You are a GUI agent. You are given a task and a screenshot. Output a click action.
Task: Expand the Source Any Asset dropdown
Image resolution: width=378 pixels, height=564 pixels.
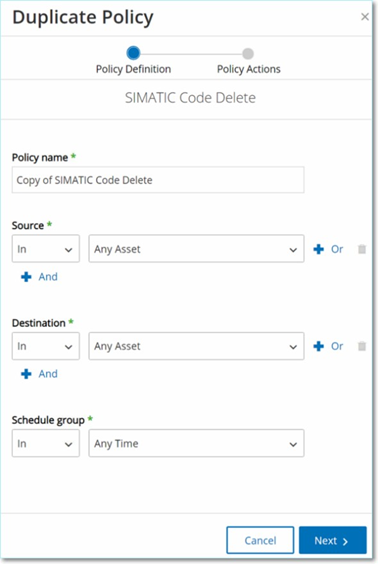196,249
